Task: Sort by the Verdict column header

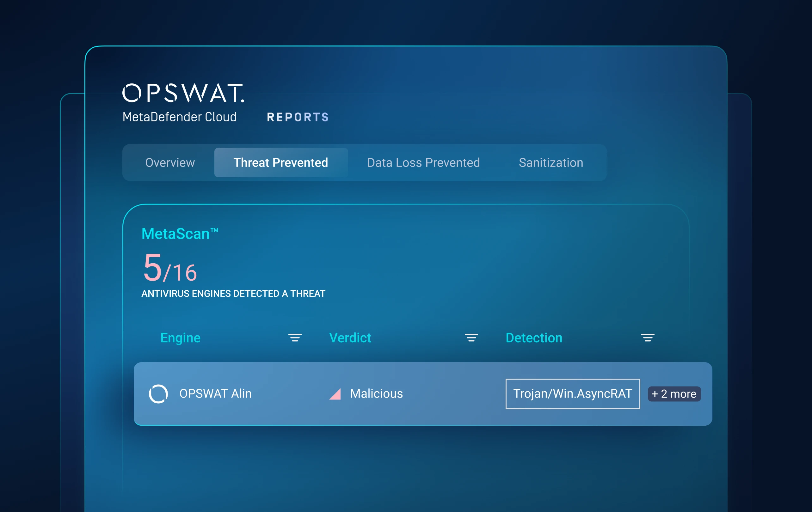Action: [350, 338]
